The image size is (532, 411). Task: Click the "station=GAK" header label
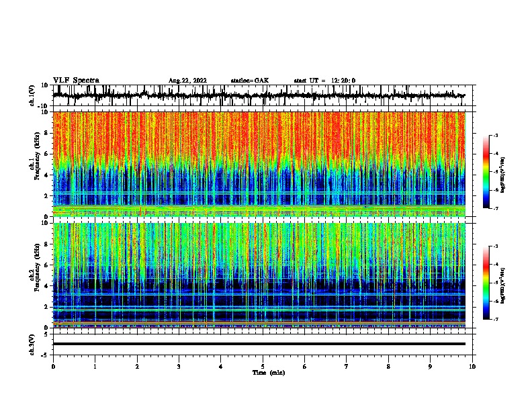click(x=250, y=81)
